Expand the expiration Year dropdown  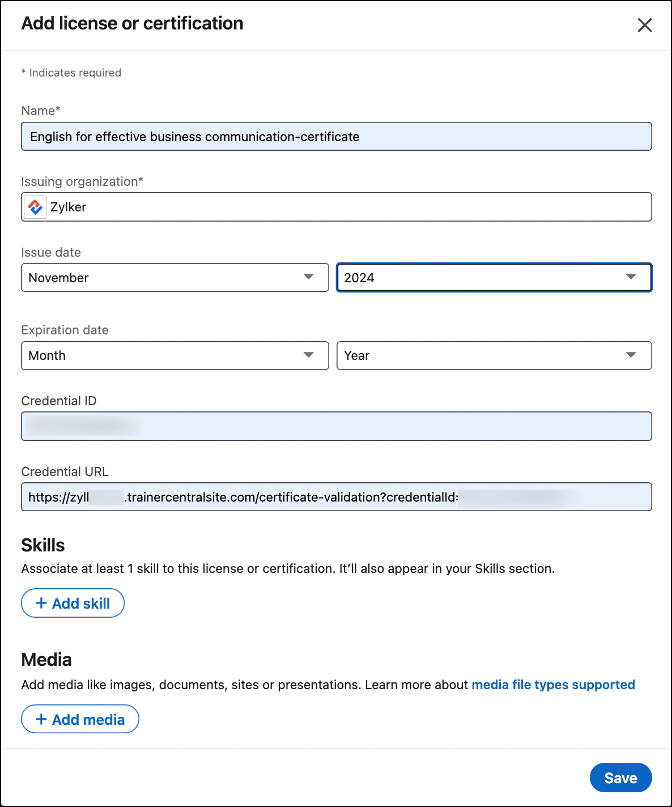(x=494, y=355)
